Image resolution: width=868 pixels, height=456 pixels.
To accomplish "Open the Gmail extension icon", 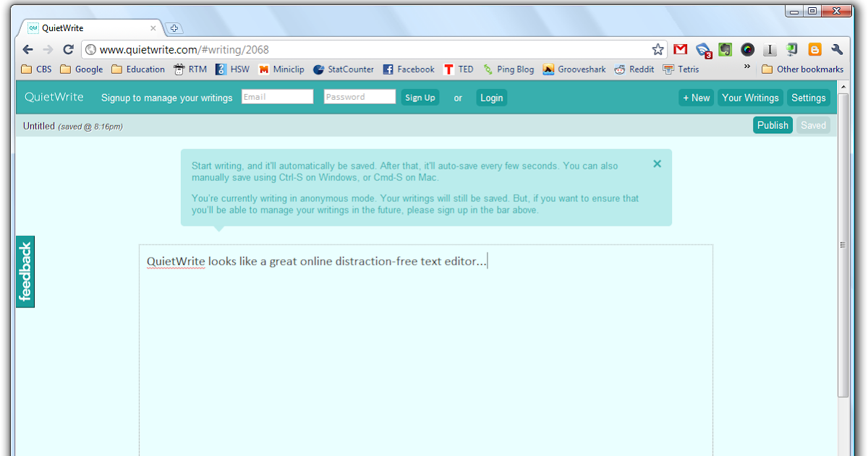I will [680, 49].
